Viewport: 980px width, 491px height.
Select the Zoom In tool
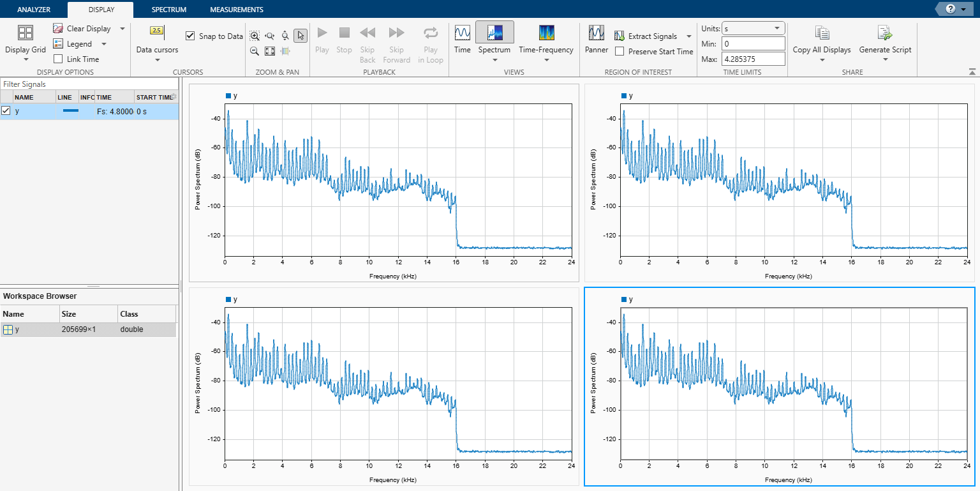[255, 36]
